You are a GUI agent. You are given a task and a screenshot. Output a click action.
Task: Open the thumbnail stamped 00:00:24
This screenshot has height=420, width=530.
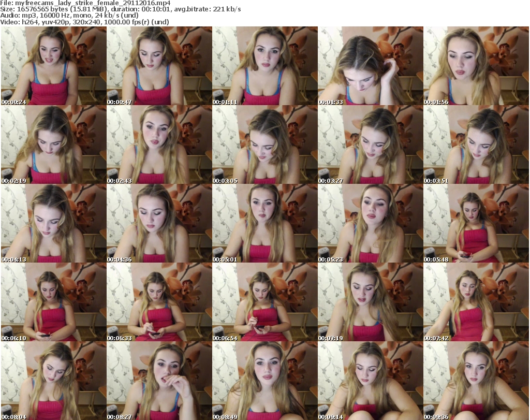[x=53, y=66]
